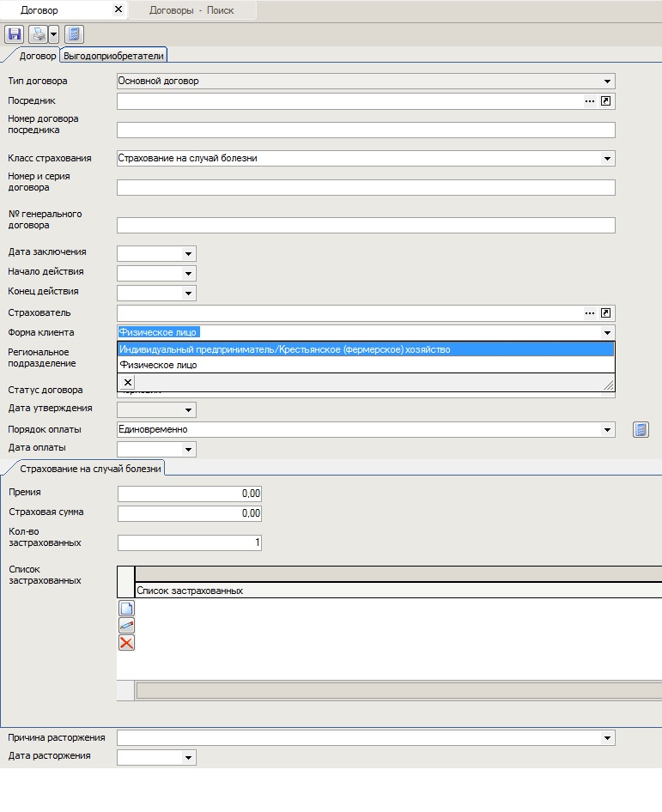662x812 pixels.
Task: Expand the Тип договора dropdown
Action: coord(608,82)
